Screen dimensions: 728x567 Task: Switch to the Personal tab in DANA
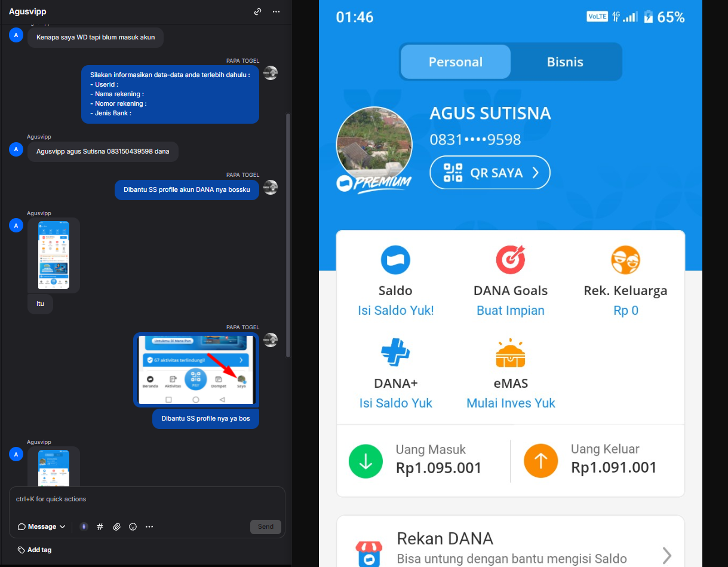(456, 62)
